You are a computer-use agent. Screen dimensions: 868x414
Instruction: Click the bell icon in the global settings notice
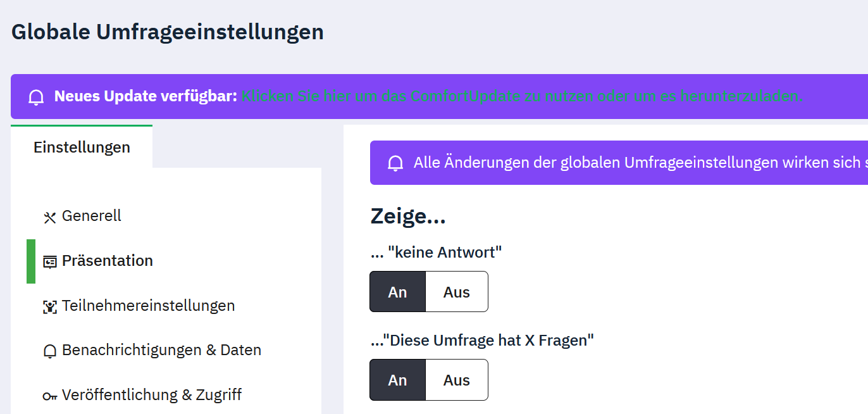[x=395, y=163]
